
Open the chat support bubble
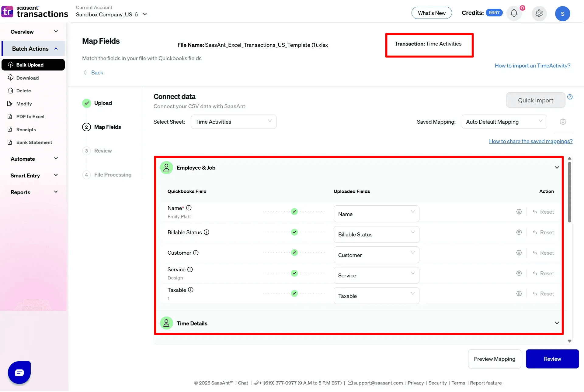click(19, 373)
